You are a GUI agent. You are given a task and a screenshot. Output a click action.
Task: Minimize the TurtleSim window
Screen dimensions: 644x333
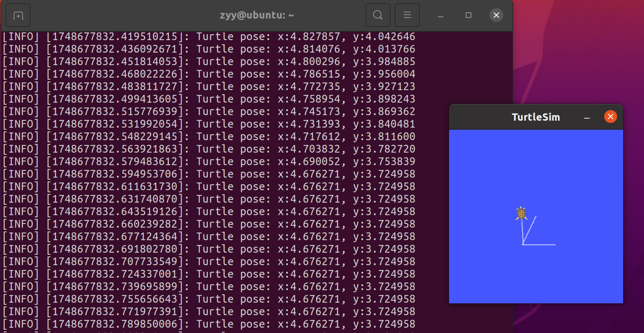pos(587,117)
